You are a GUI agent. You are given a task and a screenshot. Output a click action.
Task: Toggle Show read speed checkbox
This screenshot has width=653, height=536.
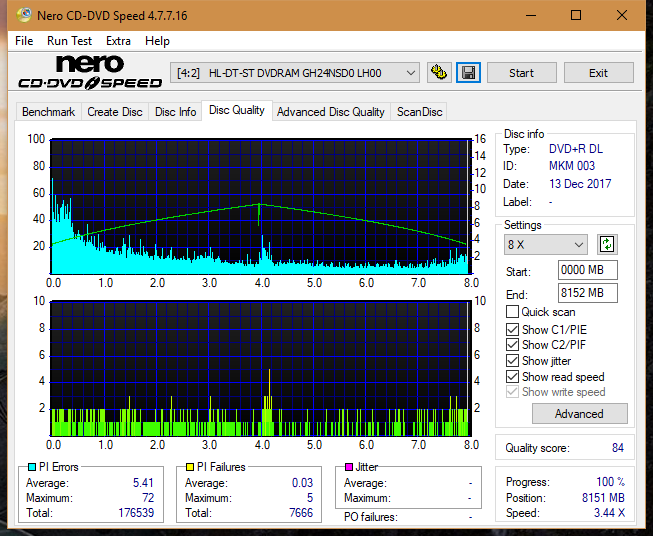click(x=512, y=376)
